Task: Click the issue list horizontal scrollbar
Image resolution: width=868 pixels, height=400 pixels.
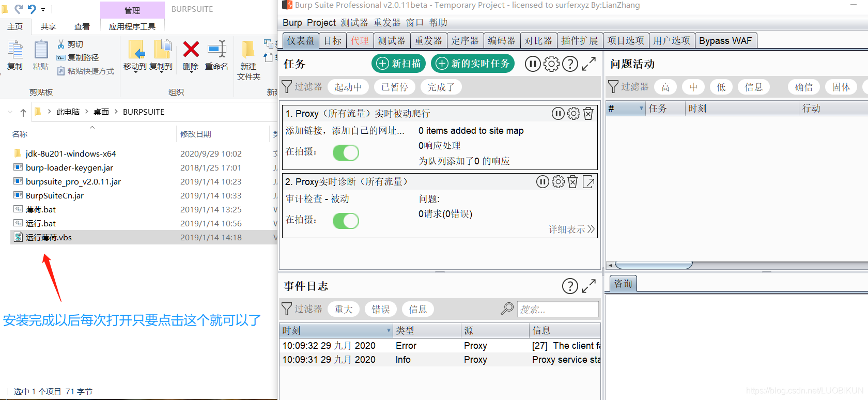Action: [653, 265]
